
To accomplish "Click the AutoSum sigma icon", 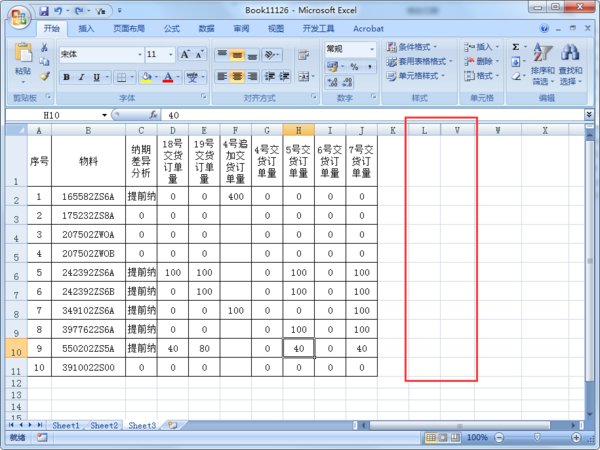I will tap(516, 46).
